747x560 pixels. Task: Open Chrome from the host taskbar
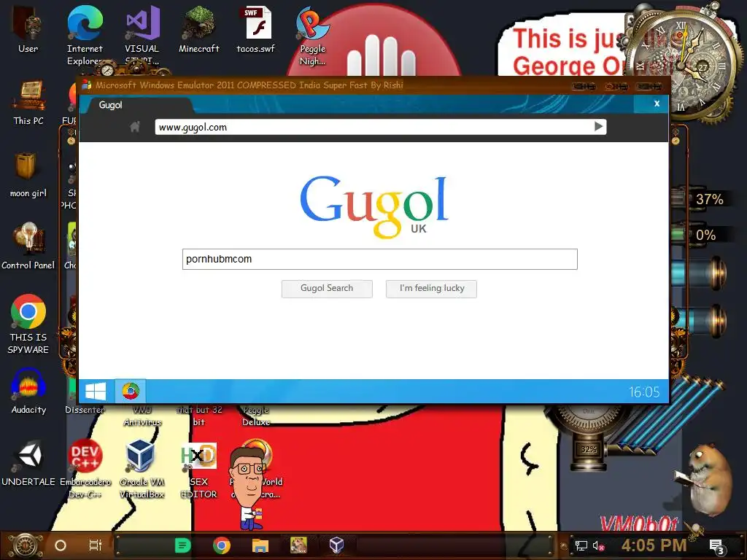point(222,545)
